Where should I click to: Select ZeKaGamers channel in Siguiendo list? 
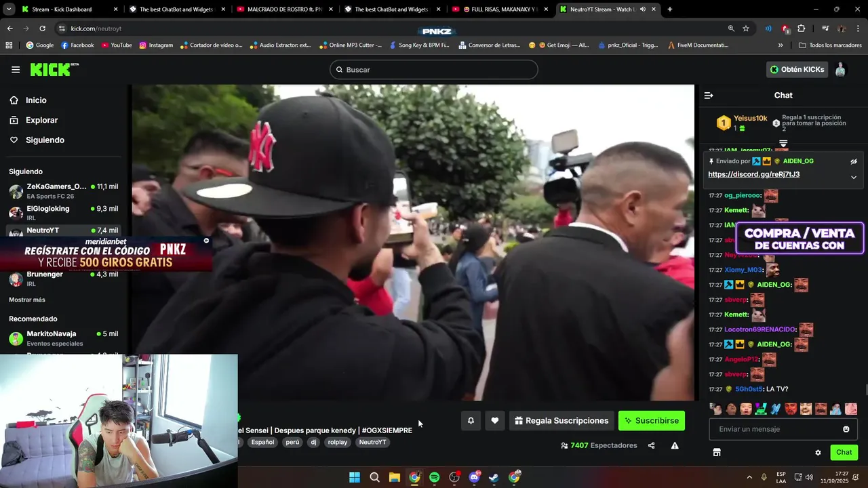point(64,190)
